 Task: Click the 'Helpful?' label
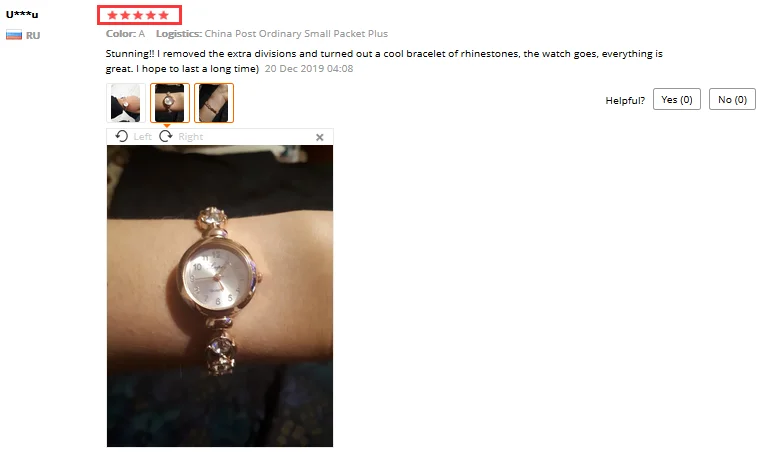tap(625, 100)
